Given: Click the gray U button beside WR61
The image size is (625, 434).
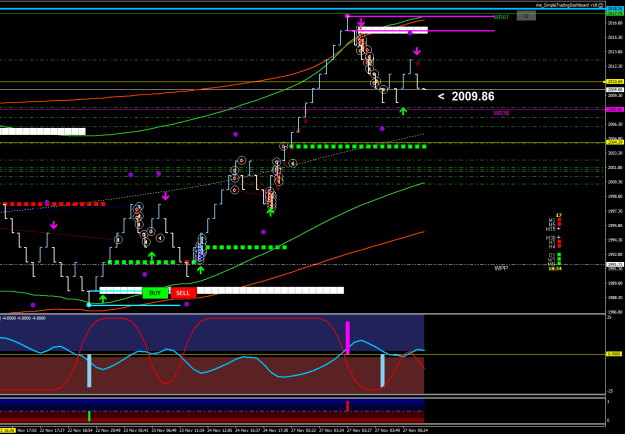Looking at the screenshot, I should 526,16.
